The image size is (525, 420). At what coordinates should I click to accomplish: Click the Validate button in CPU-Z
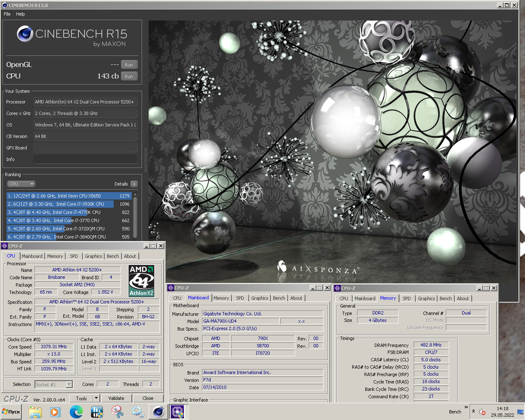point(116,398)
